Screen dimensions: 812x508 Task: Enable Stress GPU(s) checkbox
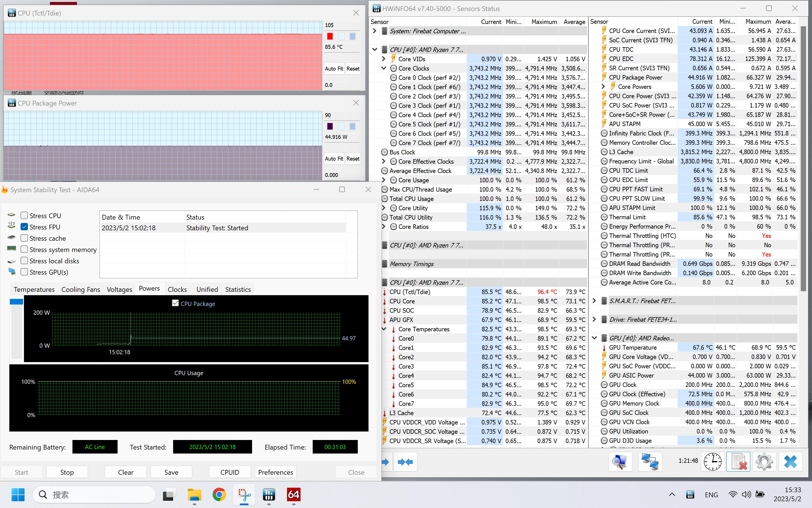(x=24, y=272)
